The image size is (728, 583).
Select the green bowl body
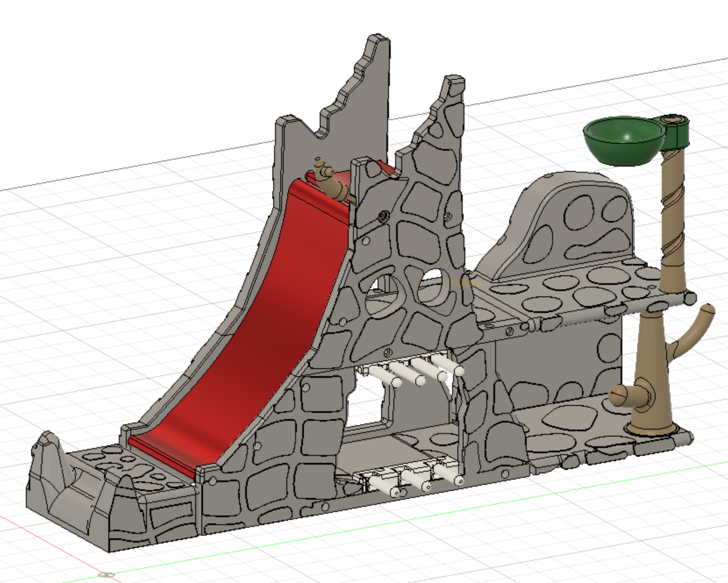(623, 141)
